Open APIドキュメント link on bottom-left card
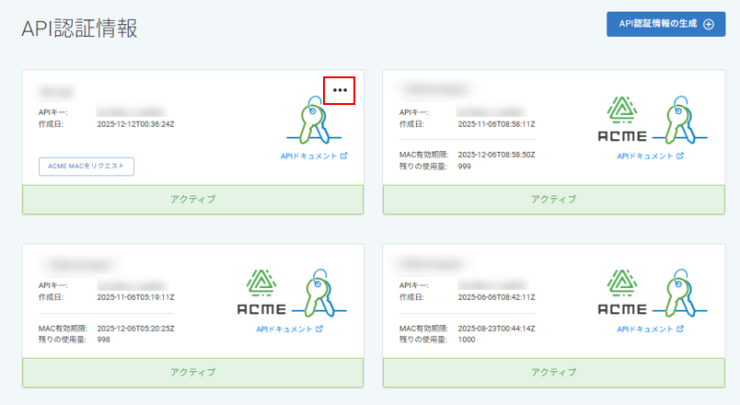Viewport: 740px width, 405px height. (x=289, y=329)
